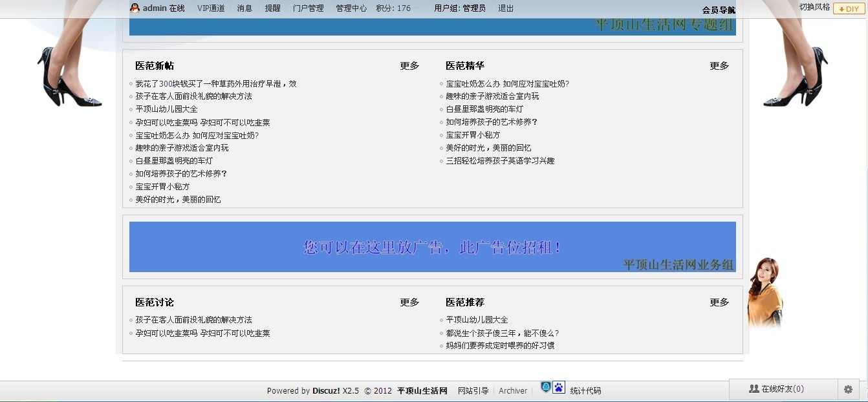
Task: Expand the 会员导航 member navigation
Action: point(718,10)
